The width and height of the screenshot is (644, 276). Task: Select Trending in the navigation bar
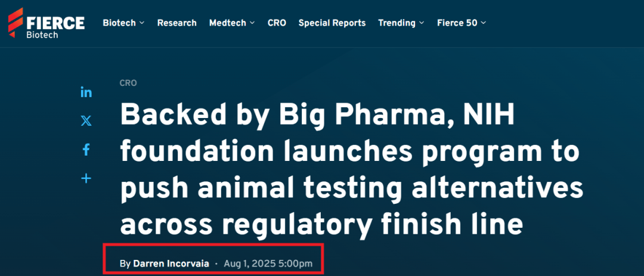(397, 23)
